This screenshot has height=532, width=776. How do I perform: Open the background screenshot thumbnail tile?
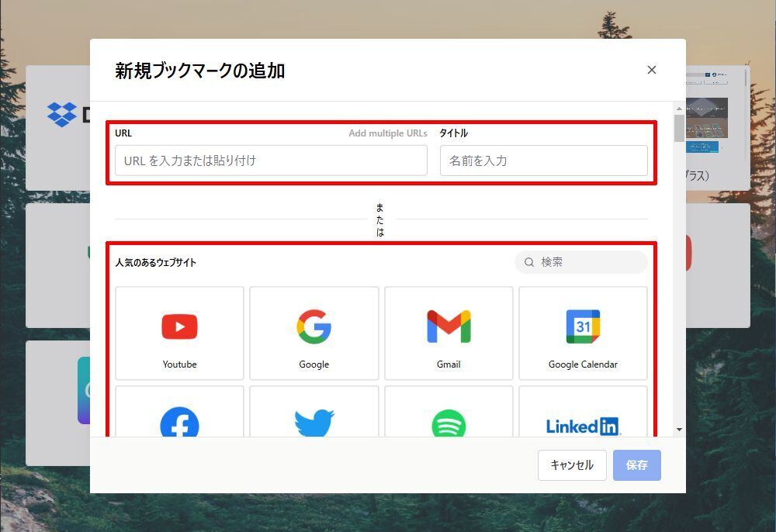[x=718, y=128]
